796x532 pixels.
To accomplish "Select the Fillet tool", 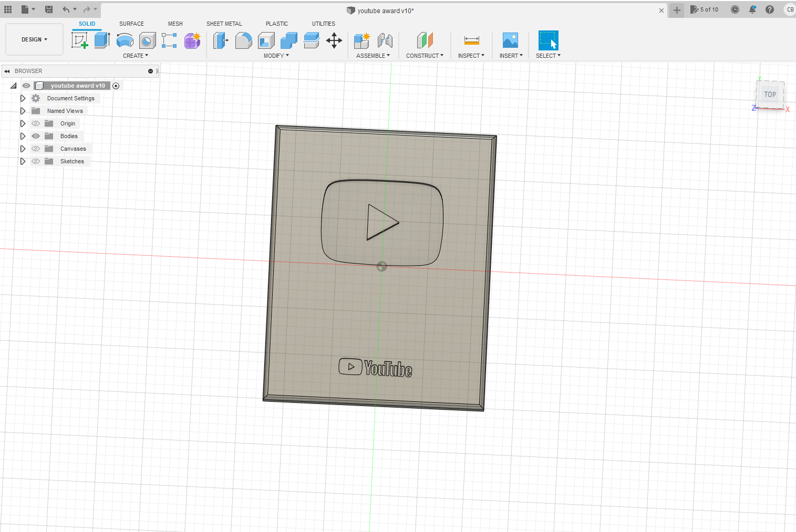I will [243, 40].
